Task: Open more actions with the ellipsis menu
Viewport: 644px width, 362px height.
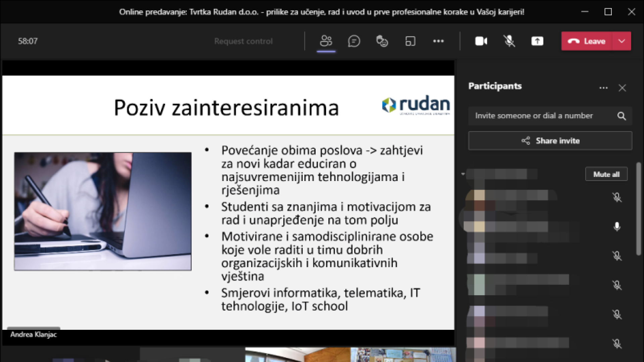Action: coord(438,41)
